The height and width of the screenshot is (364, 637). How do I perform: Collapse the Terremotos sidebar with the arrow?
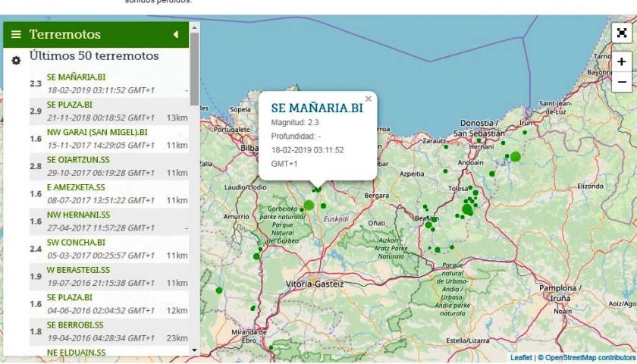[x=176, y=34]
